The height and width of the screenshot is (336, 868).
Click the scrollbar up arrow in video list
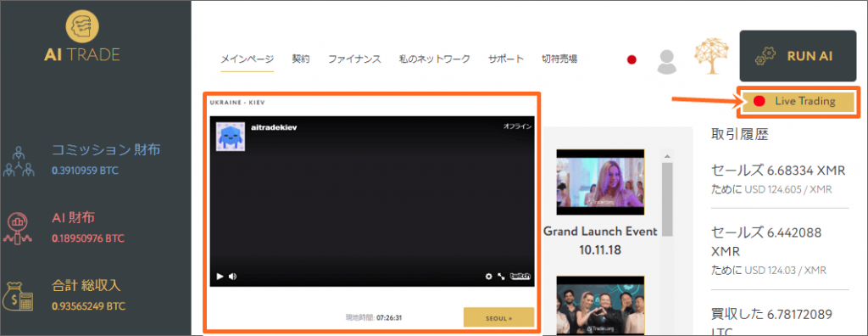[667, 156]
